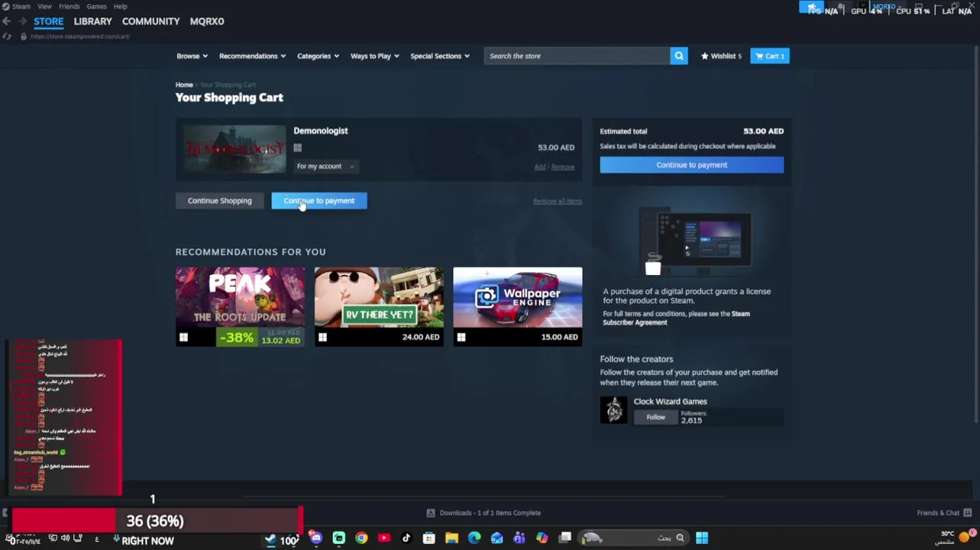Screen dimensions: 980x550
Task: Open the MQRX0 profile tab
Action: click(207, 21)
